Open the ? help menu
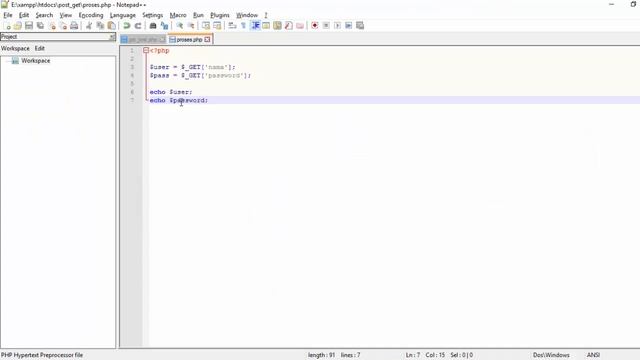This screenshot has height=360, width=640. tap(266, 15)
